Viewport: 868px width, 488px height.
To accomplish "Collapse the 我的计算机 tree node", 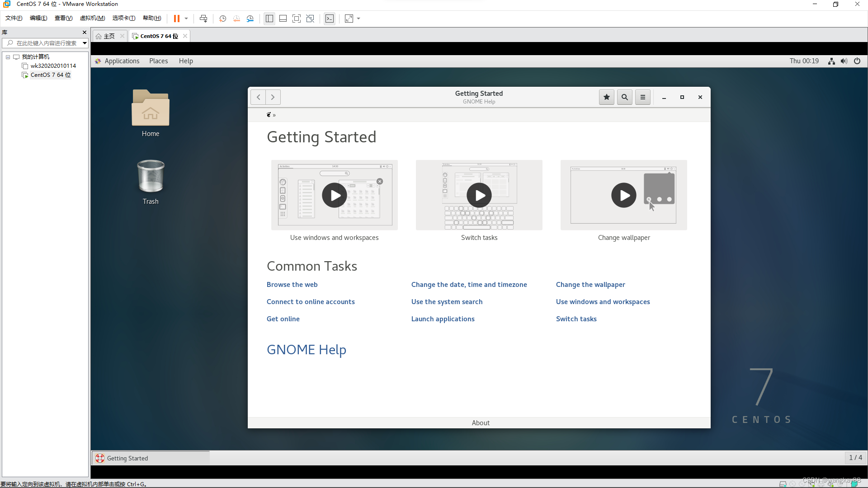I will tap(8, 57).
